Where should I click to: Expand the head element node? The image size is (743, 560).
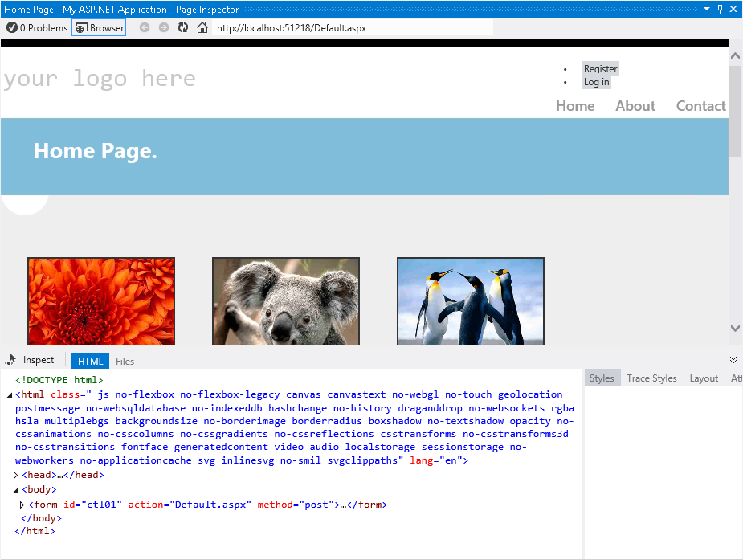click(x=14, y=474)
